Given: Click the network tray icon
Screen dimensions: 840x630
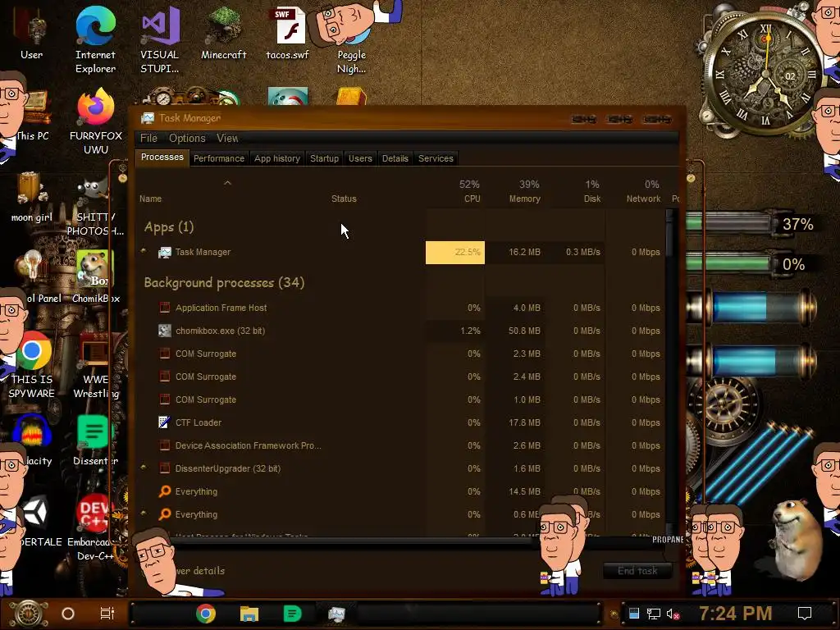Looking at the screenshot, I should coord(653,614).
